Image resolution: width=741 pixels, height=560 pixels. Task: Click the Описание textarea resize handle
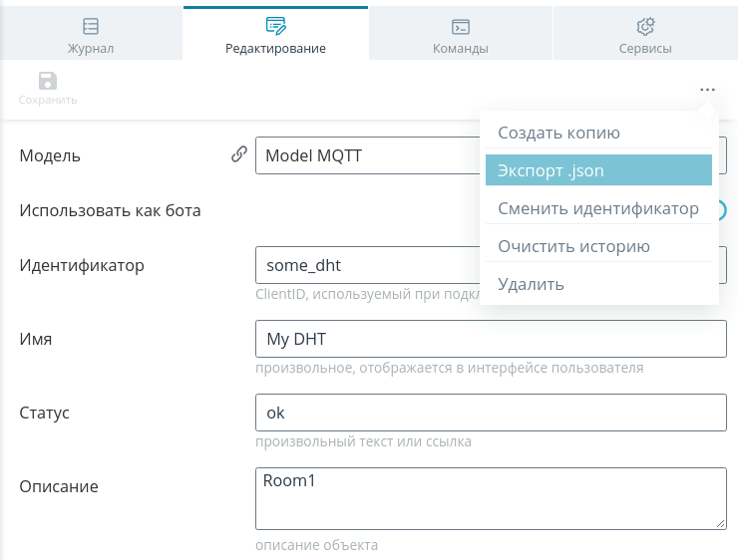point(721,523)
